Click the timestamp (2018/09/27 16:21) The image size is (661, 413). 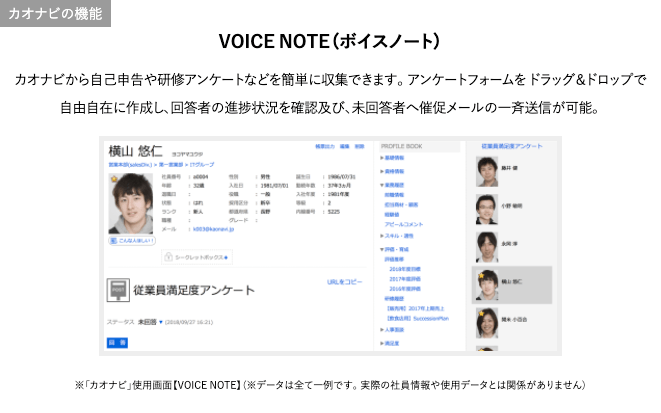189,322
